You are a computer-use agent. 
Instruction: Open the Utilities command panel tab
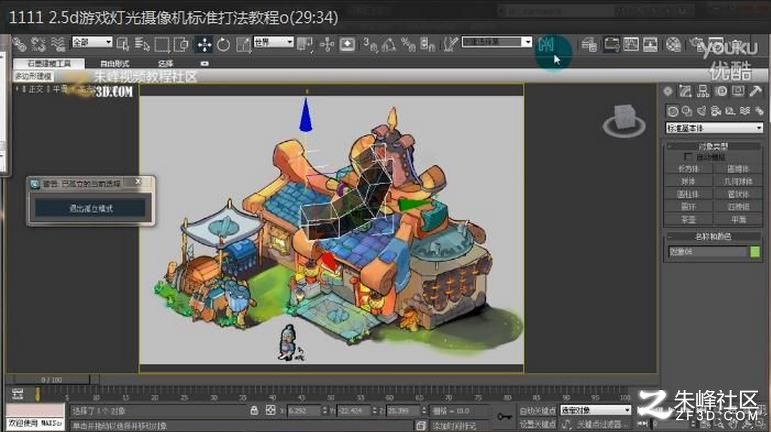pos(756,91)
